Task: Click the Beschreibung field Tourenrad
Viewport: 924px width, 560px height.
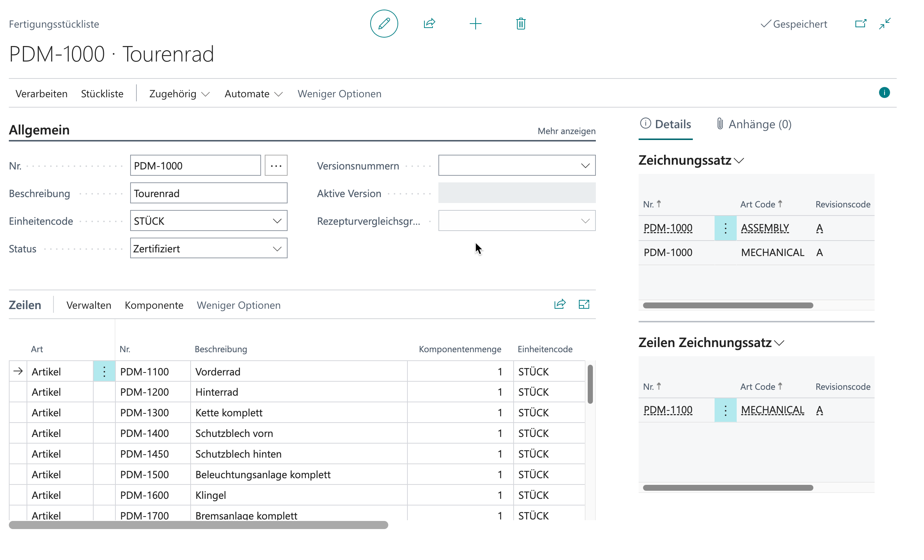Action: click(x=208, y=193)
